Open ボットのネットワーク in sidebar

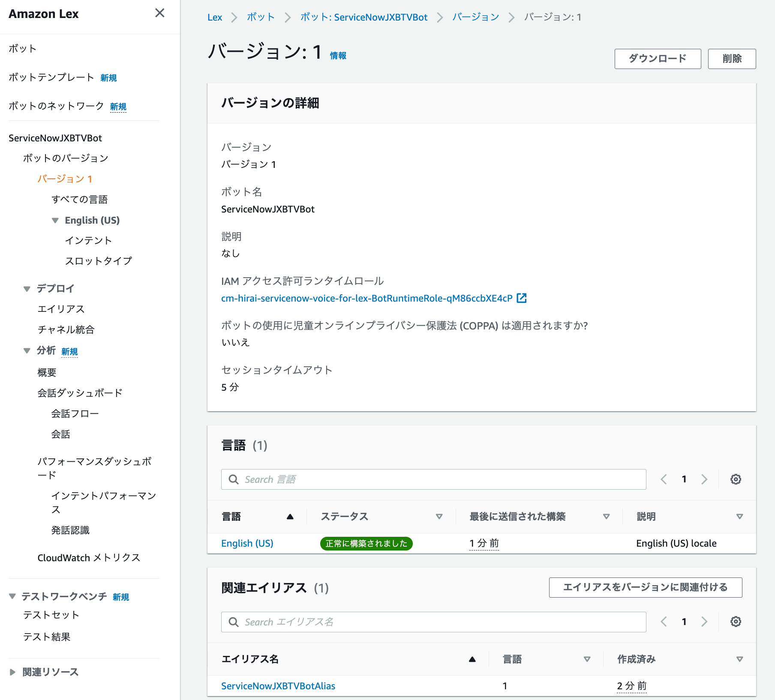[56, 106]
